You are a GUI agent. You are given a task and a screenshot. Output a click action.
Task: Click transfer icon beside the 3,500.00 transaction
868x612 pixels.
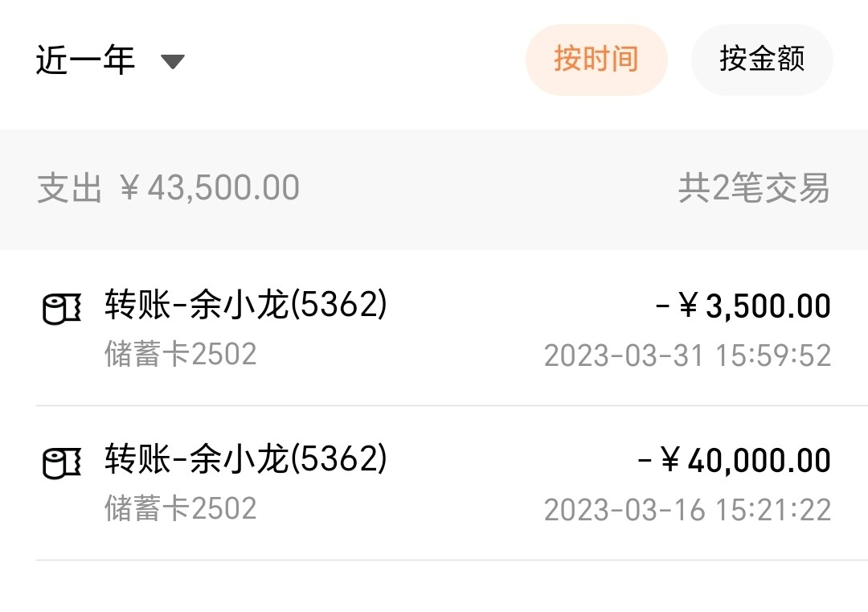coord(62,308)
